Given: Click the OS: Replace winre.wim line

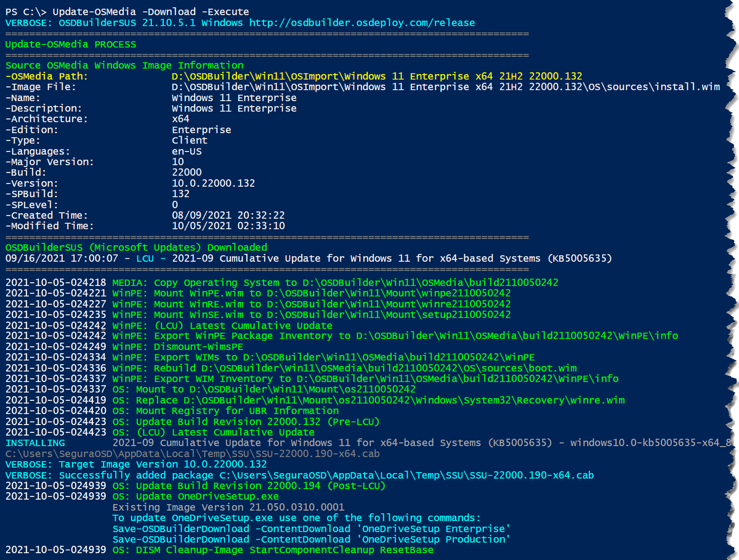Looking at the screenshot, I should pyautogui.click(x=315, y=400).
